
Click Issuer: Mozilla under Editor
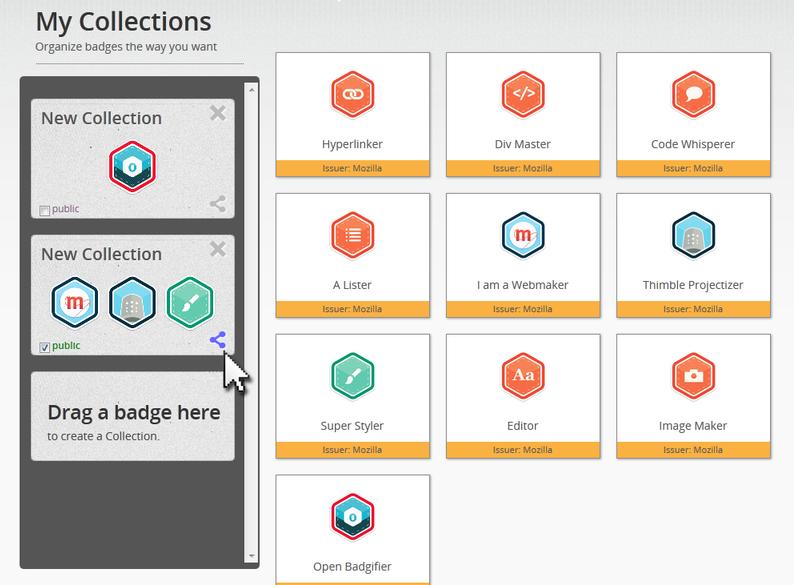523,450
